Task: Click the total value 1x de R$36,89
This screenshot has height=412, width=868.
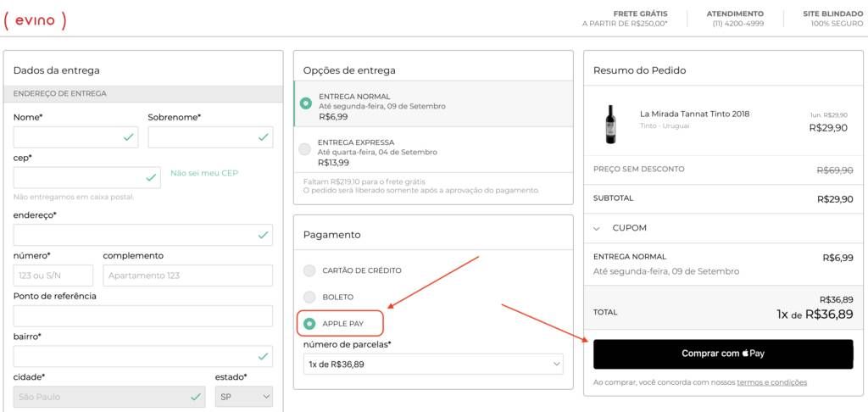Action: click(815, 315)
